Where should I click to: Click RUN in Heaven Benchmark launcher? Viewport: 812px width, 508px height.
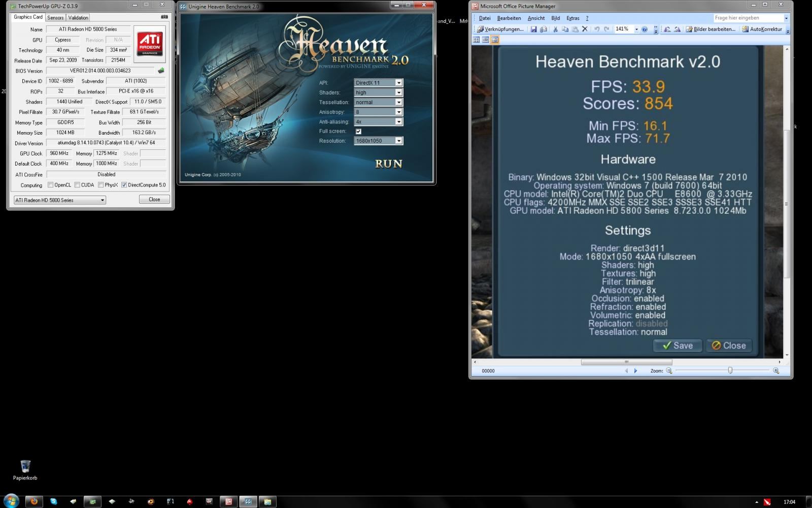[x=389, y=164]
